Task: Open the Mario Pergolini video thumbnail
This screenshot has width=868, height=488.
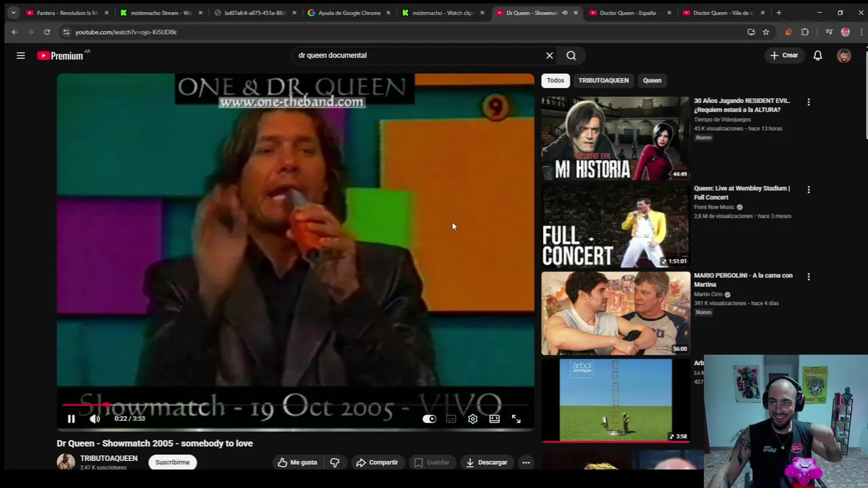Action: click(x=615, y=313)
